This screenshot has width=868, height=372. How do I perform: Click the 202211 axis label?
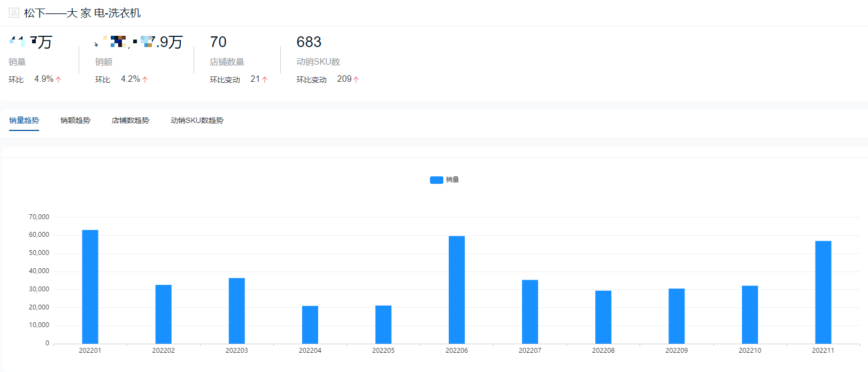click(823, 351)
